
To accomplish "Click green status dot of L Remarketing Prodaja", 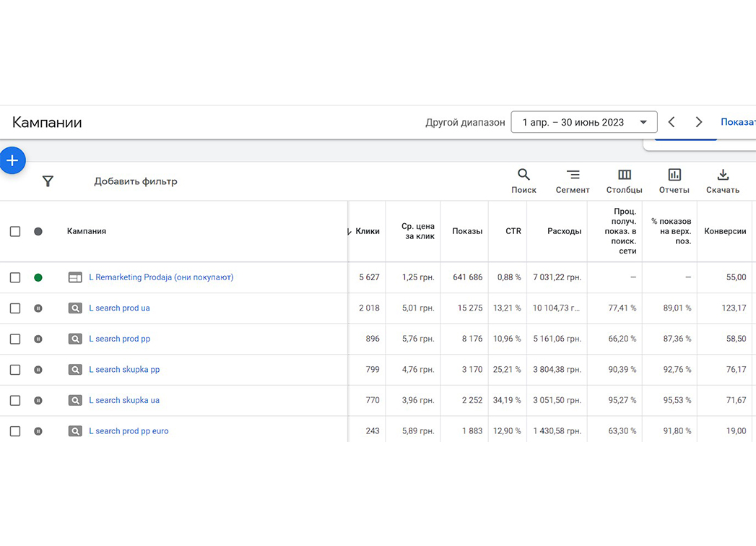I will pyautogui.click(x=38, y=277).
